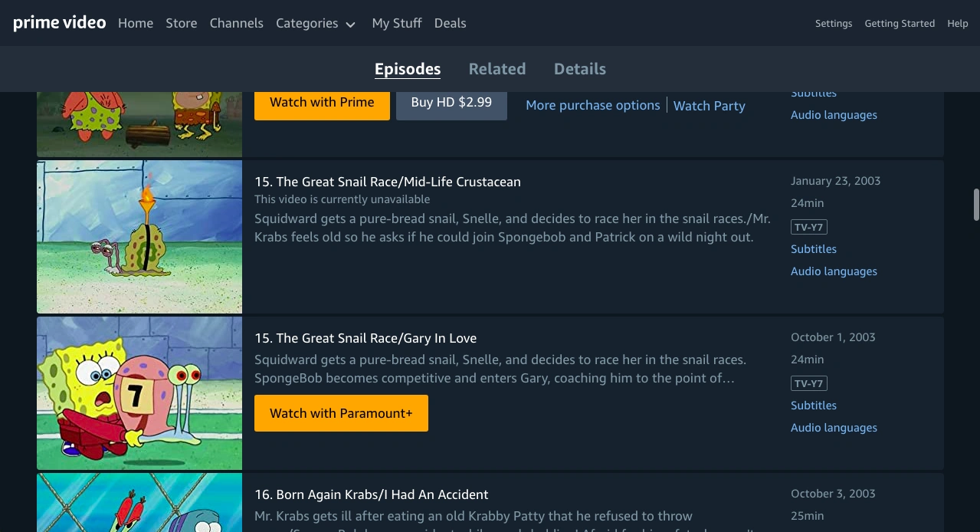The height and width of the screenshot is (532, 980).
Task: Click Watch with Paramount+ button
Action: [x=341, y=413]
